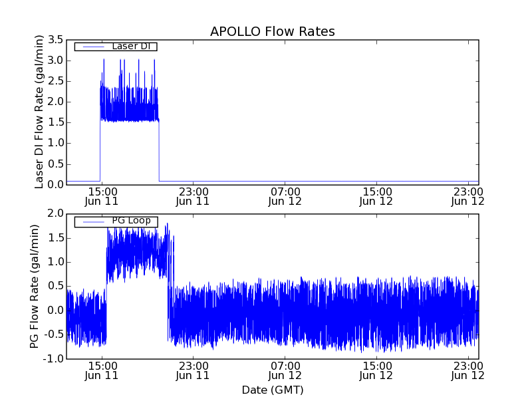
Task: Select first "15:00 Jun 11" tick under PG Loop plot
Action: coord(102,370)
